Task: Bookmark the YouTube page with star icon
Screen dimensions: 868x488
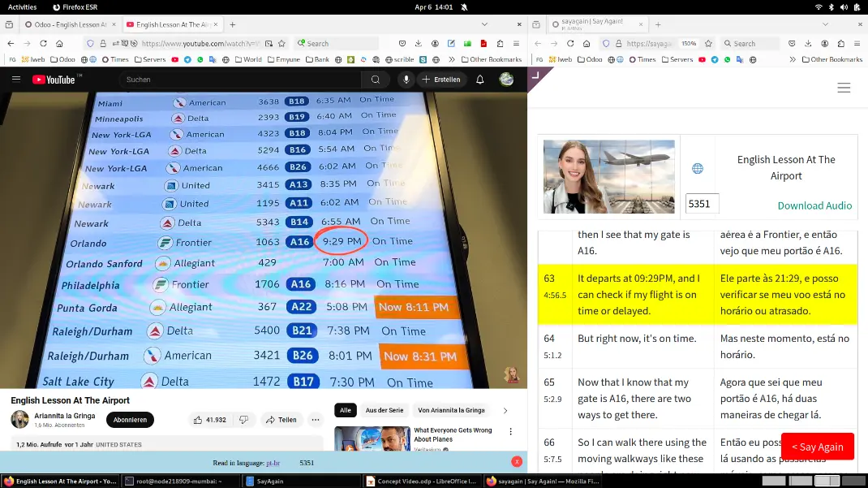Action: click(x=281, y=43)
